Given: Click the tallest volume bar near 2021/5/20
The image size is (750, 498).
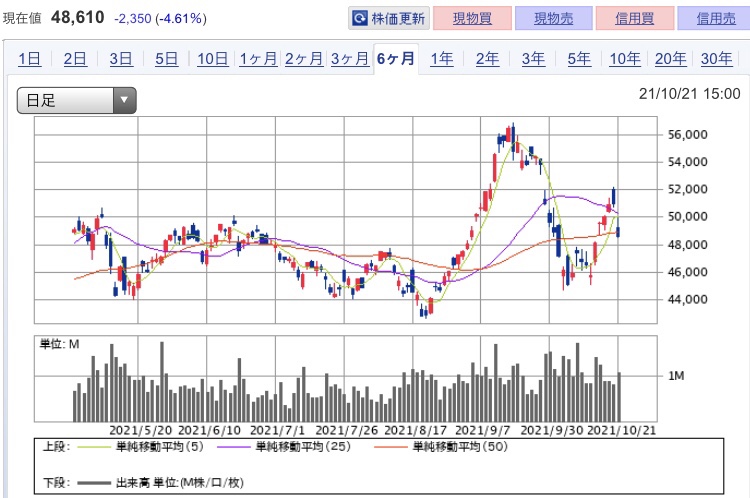Looking at the screenshot, I should [x=162, y=382].
